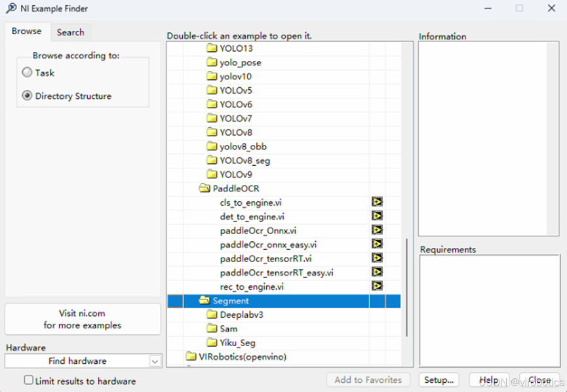The width and height of the screenshot is (567, 392).
Task: Open the Find hardware dropdown
Action: click(x=155, y=361)
